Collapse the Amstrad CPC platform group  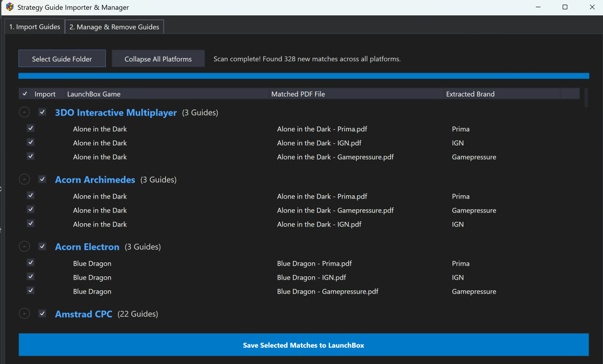click(24, 314)
